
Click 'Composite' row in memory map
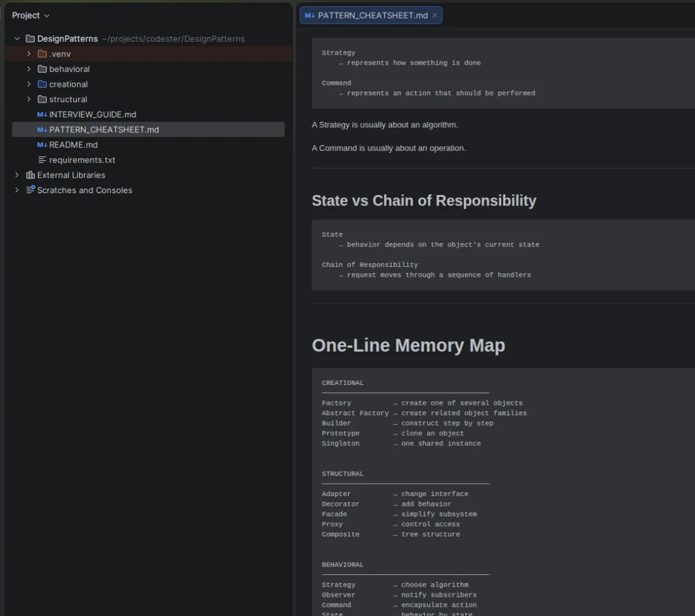391,534
